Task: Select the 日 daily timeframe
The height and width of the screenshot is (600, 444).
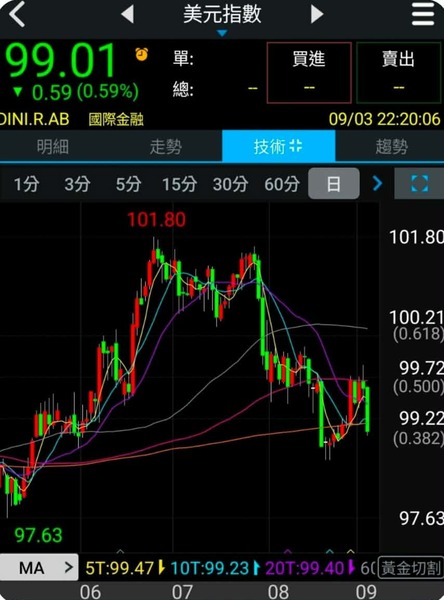Action: (334, 183)
